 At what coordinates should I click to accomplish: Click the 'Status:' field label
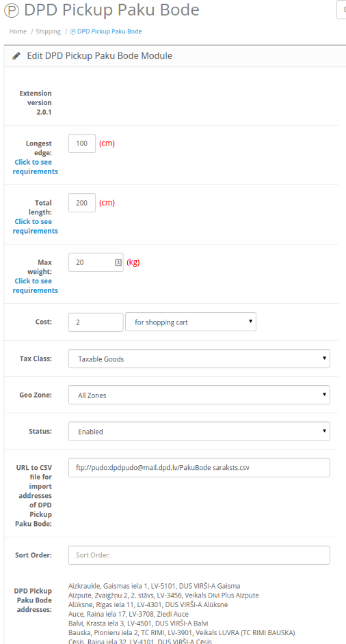pos(40,432)
